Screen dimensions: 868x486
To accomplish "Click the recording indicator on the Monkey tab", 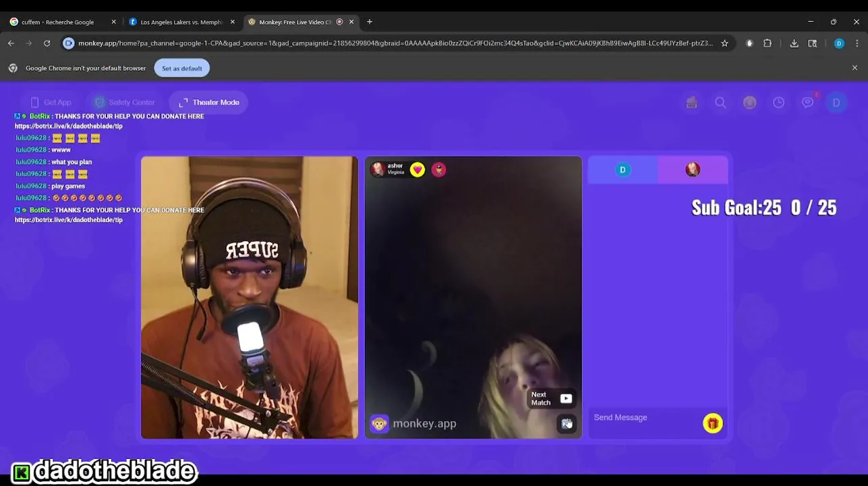I will click(339, 22).
